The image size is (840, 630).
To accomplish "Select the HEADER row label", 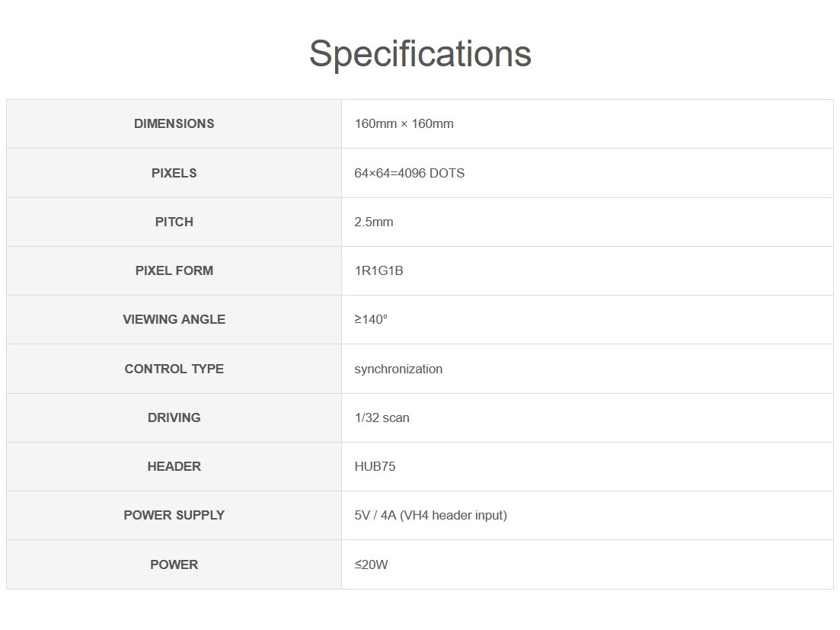I will coord(174,466).
